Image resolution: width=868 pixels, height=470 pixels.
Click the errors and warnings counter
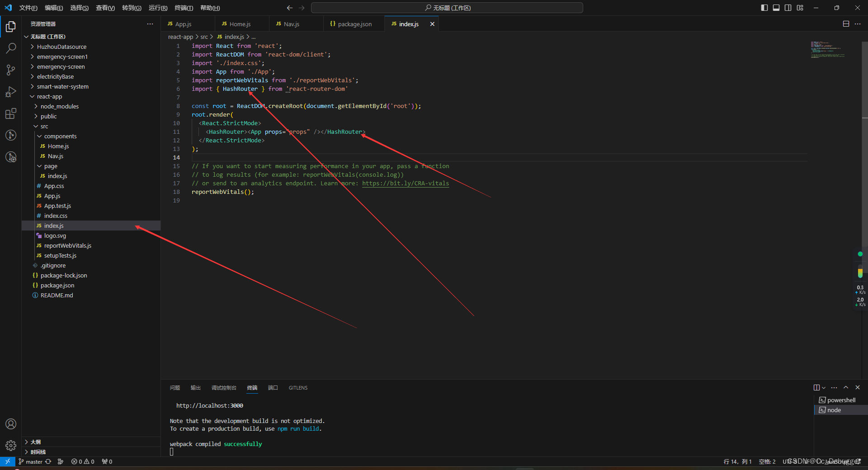pos(83,461)
